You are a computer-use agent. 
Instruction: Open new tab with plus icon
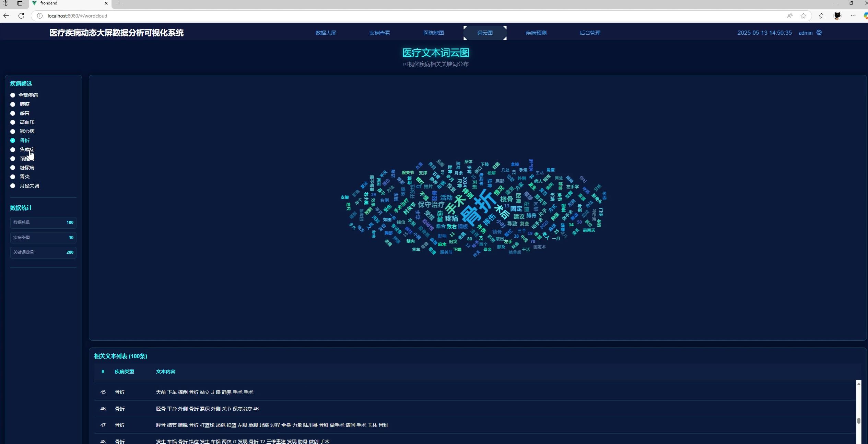119,3
